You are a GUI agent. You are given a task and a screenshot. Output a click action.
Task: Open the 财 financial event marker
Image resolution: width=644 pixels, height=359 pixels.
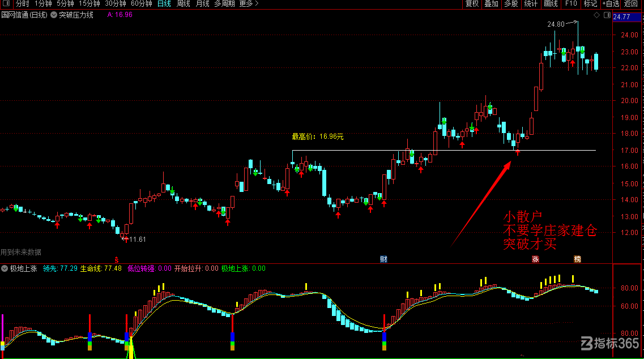[383, 259]
